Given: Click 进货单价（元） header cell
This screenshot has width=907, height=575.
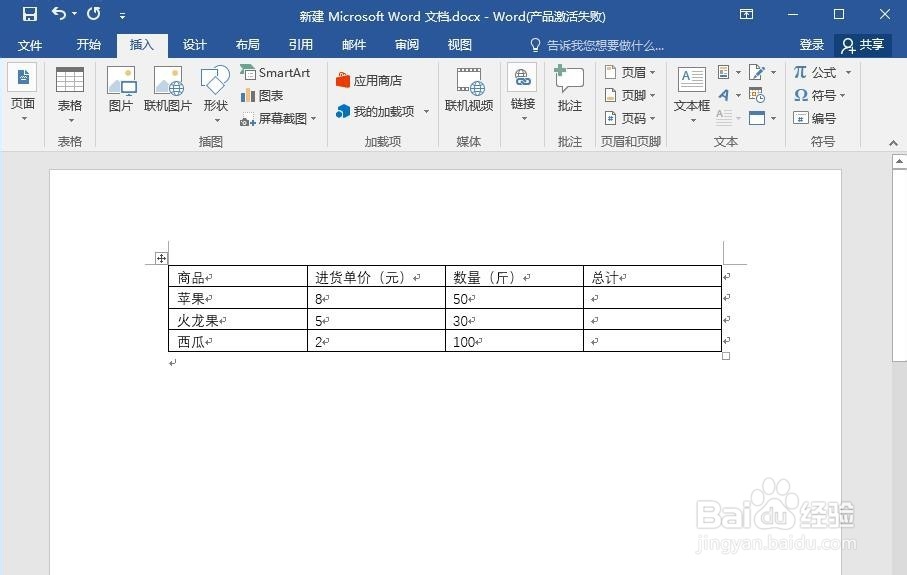Looking at the screenshot, I should 376,277.
